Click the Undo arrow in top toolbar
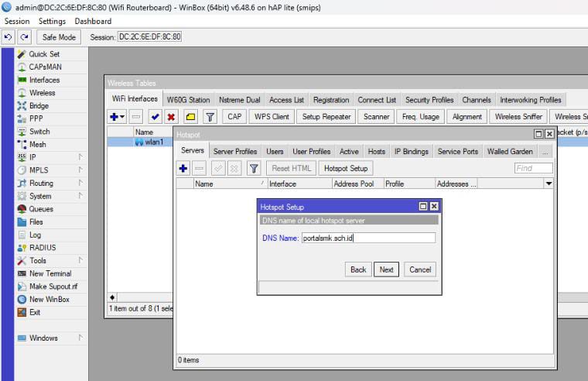The image size is (588, 381). pyautogui.click(x=8, y=37)
